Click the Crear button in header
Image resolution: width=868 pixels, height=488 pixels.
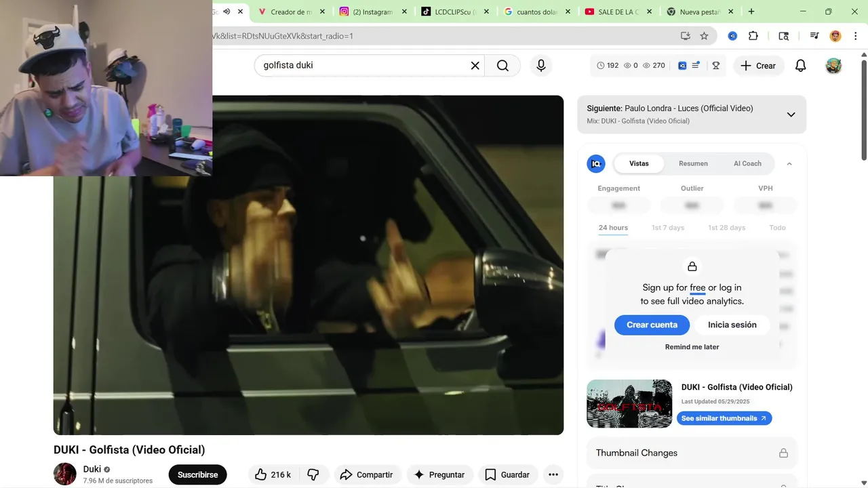(x=758, y=66)
